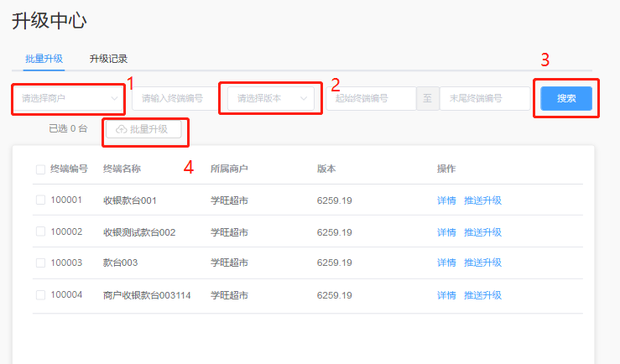
Task: Click 推送升级 for 收银款台001
Action: [482, 200]
